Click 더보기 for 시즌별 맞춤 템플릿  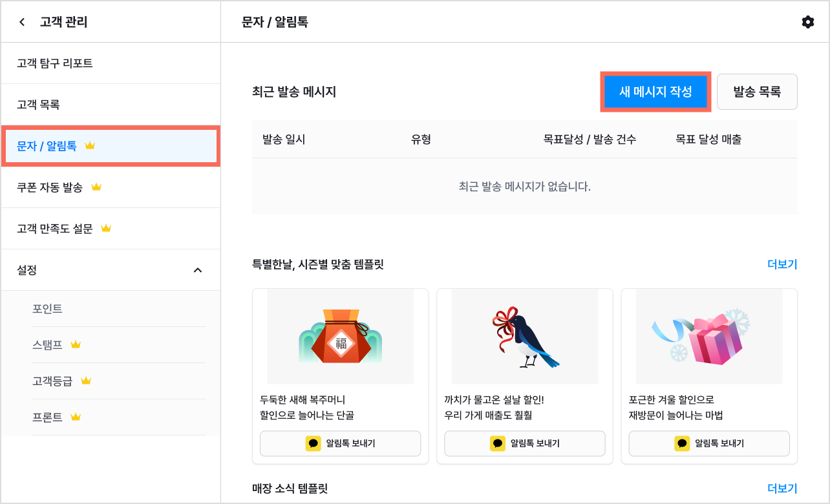782,264
